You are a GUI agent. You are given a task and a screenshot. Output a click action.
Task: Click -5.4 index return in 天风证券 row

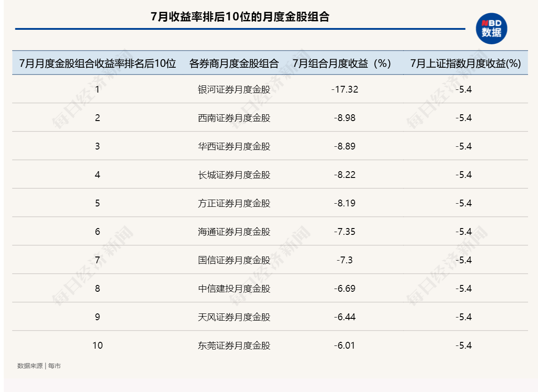[463, 317]
